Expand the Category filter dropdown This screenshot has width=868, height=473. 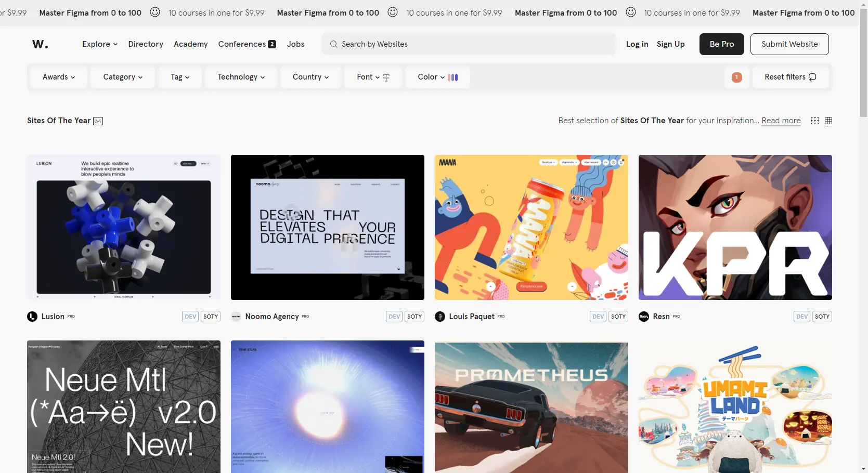tap(123, 77)
